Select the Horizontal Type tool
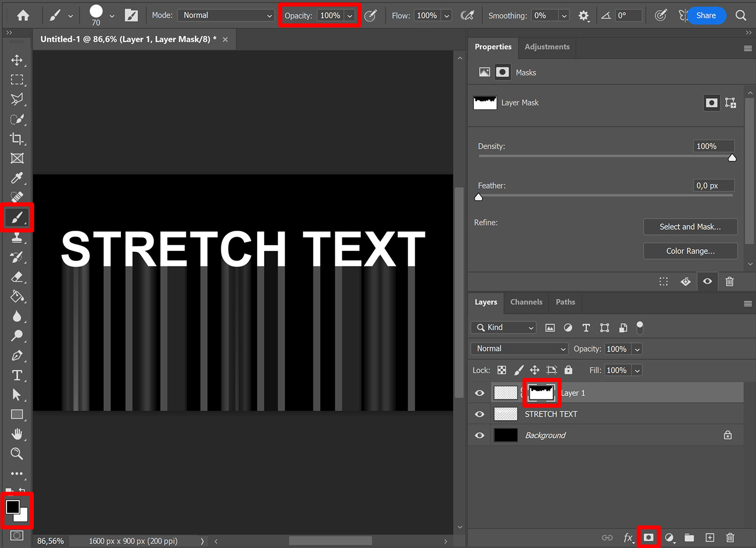The height and width of the screenshot is (548, 756). [17, 375]
